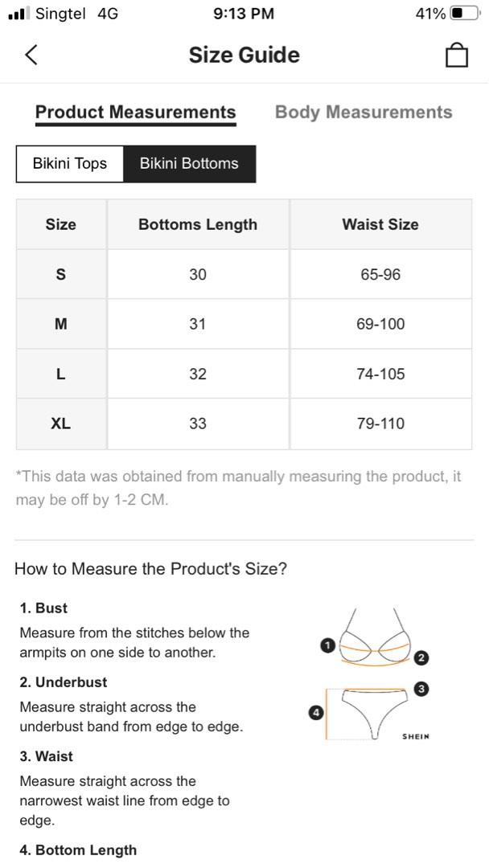Tap marker number 4 on diagram

tap(316, 712)
